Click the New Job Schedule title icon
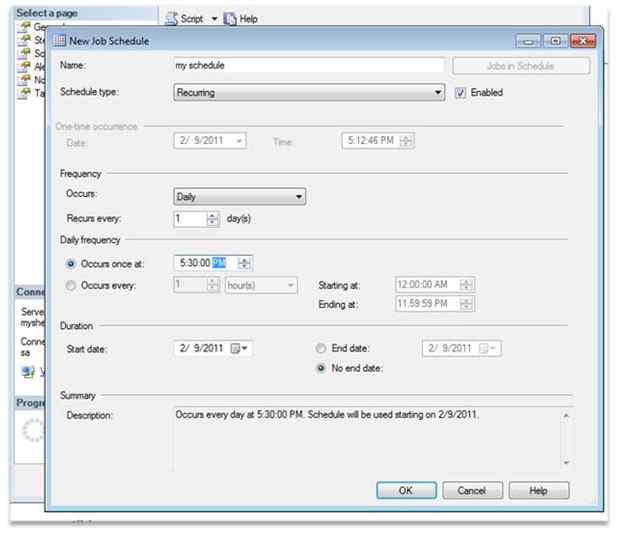 (60, 40)
